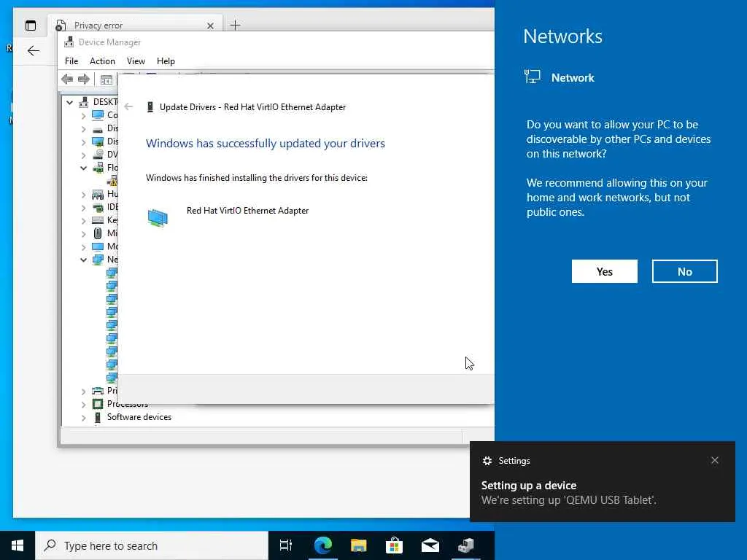Screen dimensions: 747x560
Task: Collapse the Network adapters category
Action: point(83,260)
